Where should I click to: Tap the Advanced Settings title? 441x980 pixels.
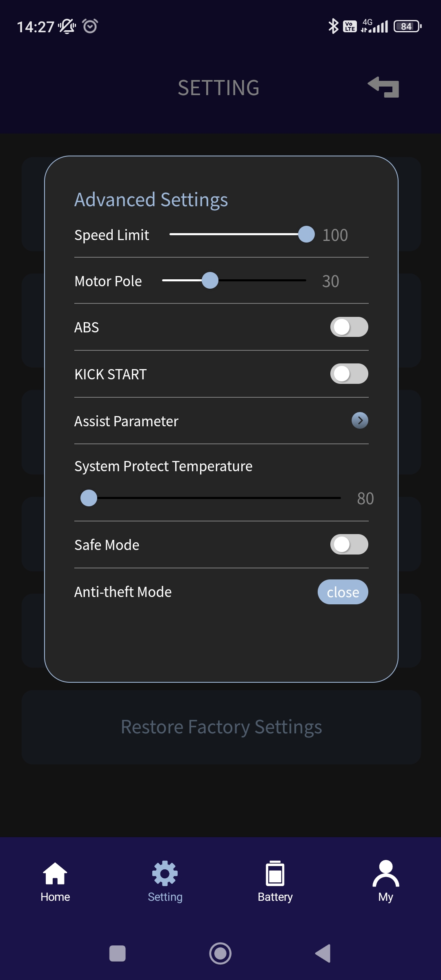click(x=151, y=200)
